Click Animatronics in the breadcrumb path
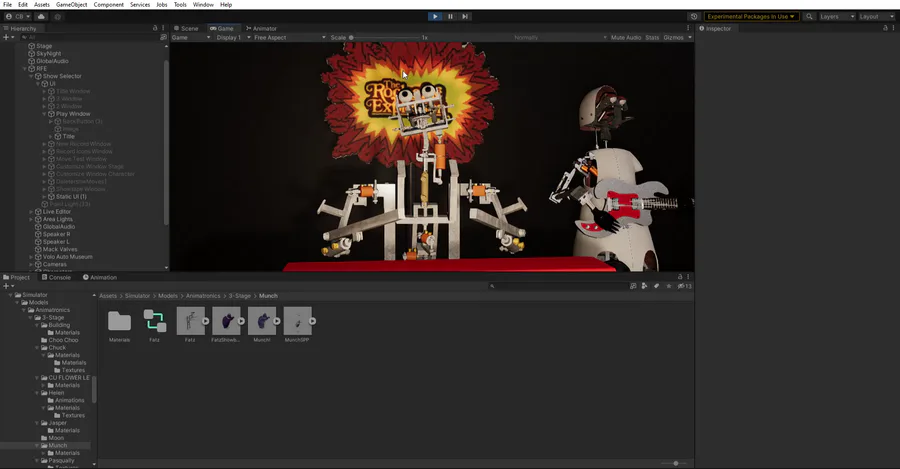The height and width of the screenshot is (469, 900). pyautogui.click(x=203, y=296)
